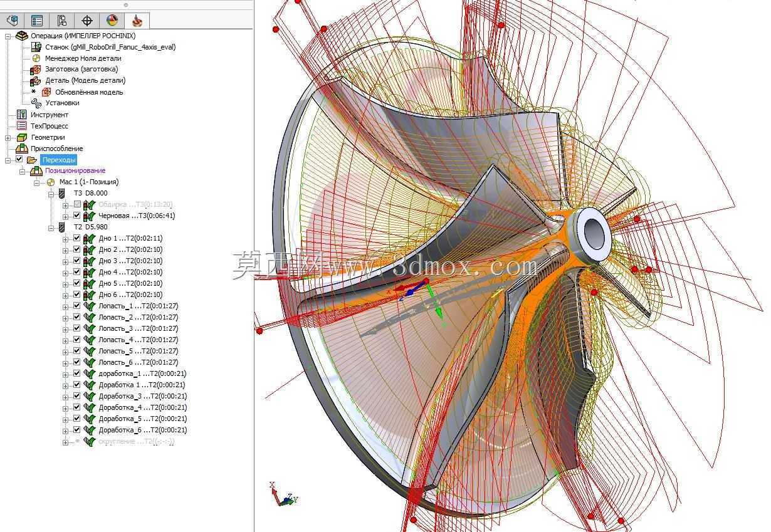Image resolution: width=771 pixels, height=532 pixels.
Task: Select the Установки item
Action: point(62,103)
